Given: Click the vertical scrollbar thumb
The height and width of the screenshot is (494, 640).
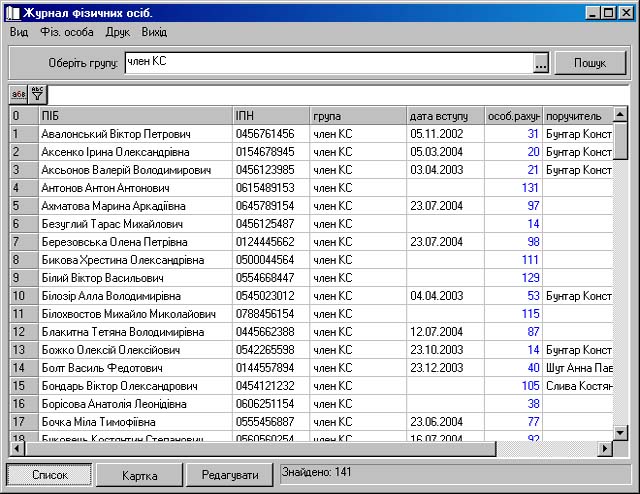Looking at the screenshot, I should 620,141.
